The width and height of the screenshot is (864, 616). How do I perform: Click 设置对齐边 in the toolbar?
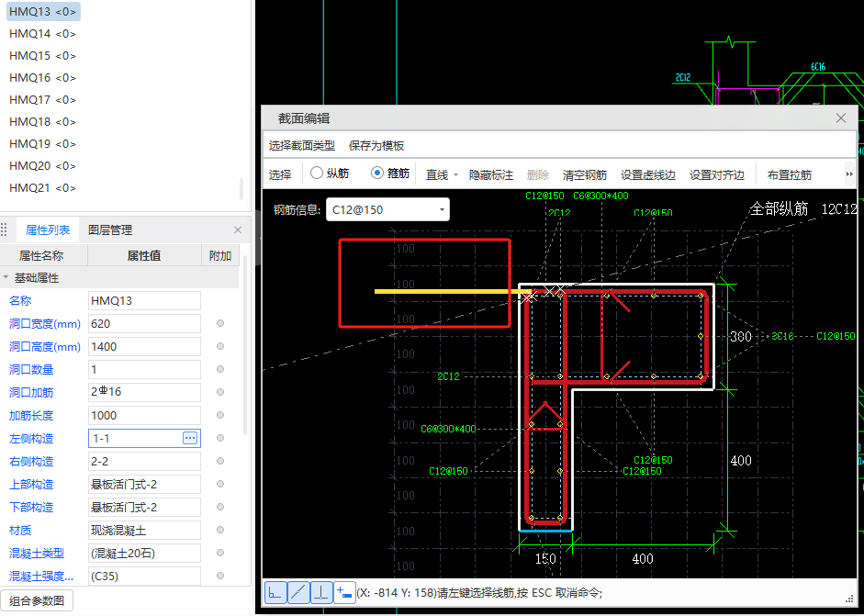(717, 174)
